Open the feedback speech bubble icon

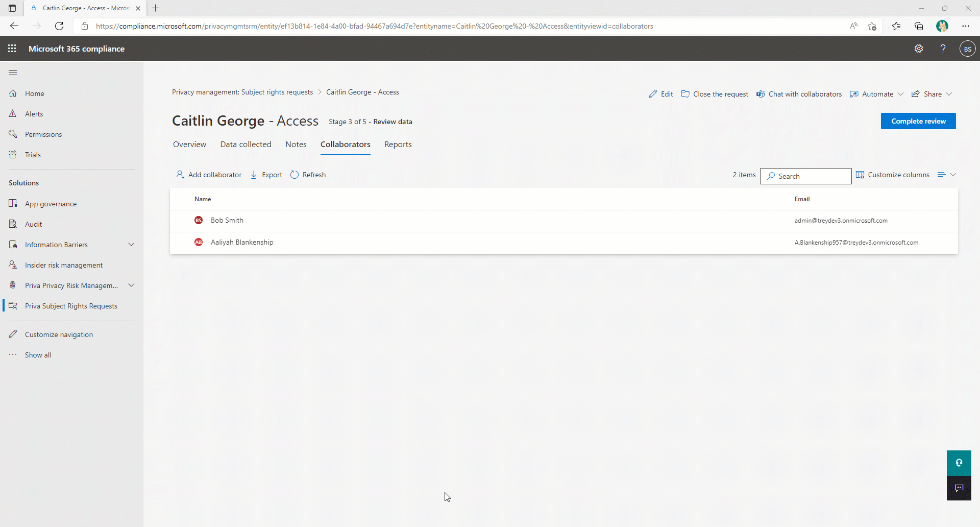pos(959,488)
